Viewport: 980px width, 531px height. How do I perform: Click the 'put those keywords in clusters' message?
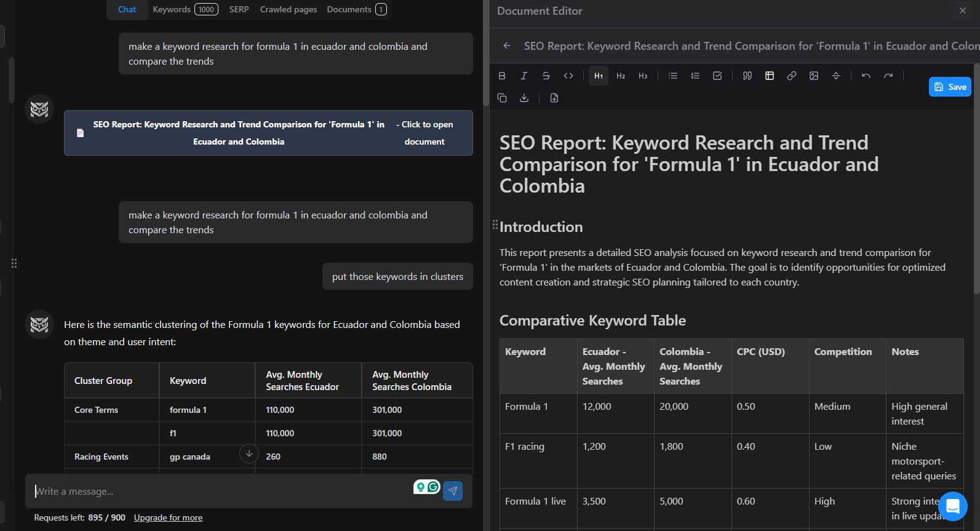[x=397, y=276]
